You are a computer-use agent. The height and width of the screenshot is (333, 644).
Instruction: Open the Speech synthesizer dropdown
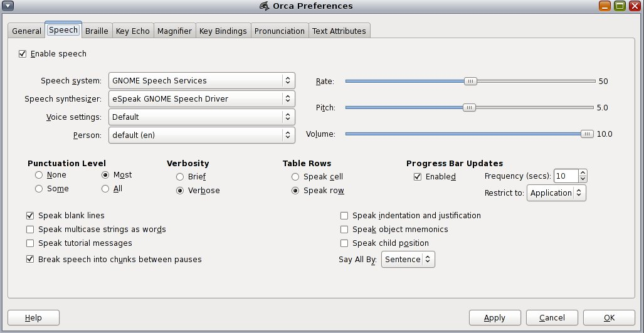(202, 98)
